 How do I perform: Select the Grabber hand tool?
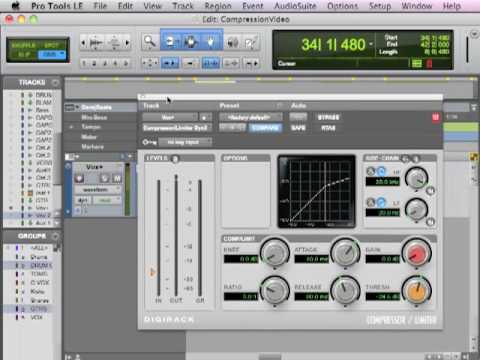pos(211,42)
